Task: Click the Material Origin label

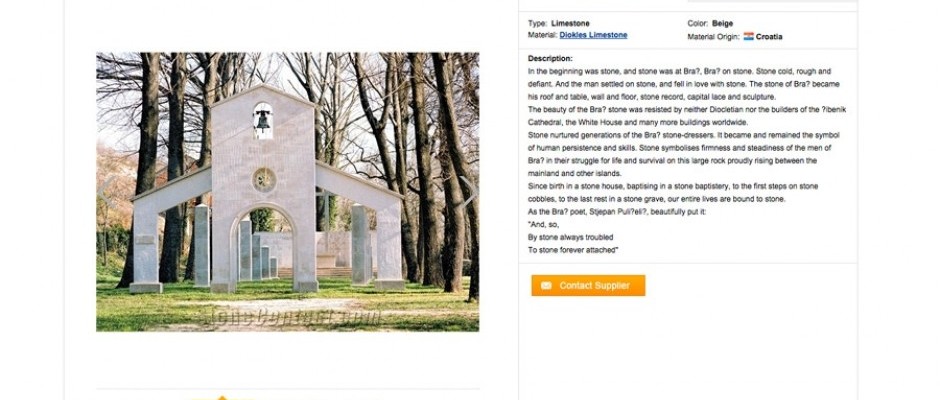Action: [x=714, y=37]
